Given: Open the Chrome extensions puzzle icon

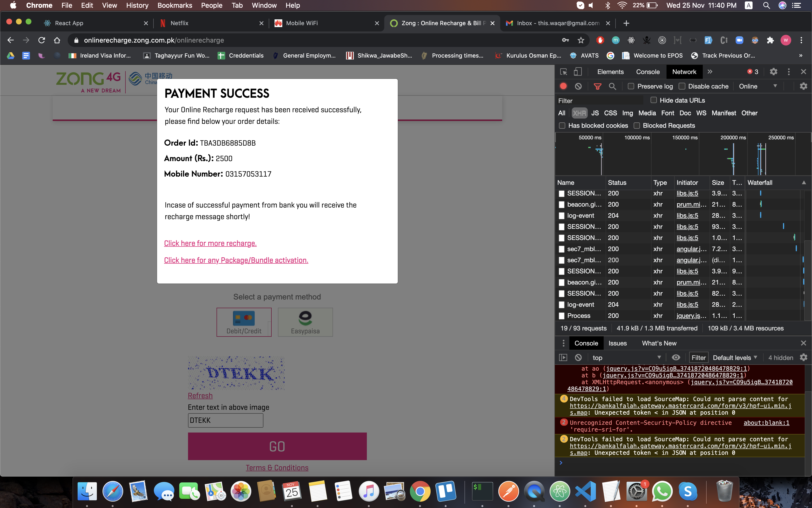Looking at the screenshot, I should click(770, 40).
